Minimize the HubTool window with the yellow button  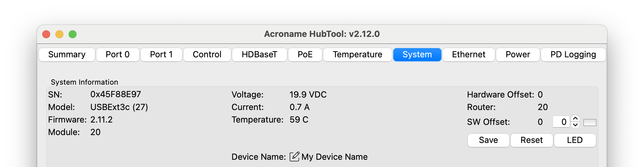coord(59,34)
